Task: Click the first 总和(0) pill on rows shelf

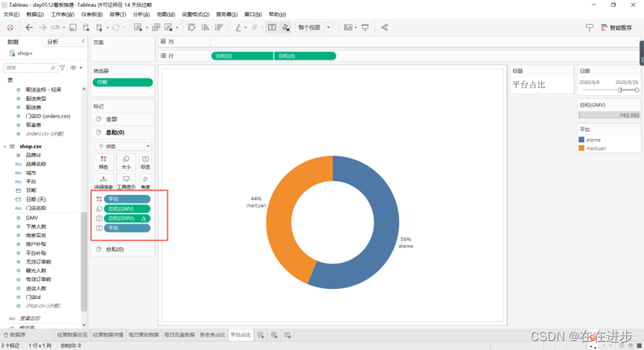Action: (x=242, y=56)
